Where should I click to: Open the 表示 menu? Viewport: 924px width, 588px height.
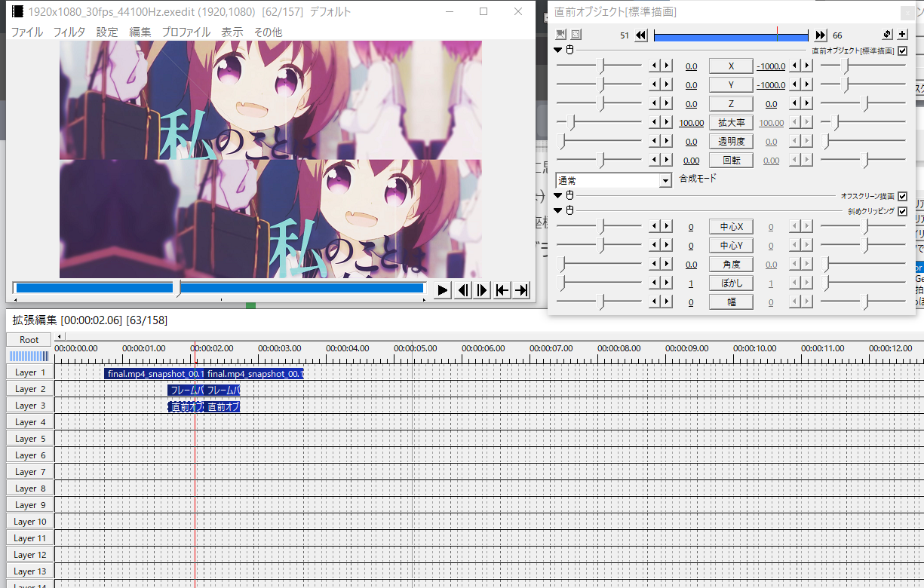coord(232,32)
